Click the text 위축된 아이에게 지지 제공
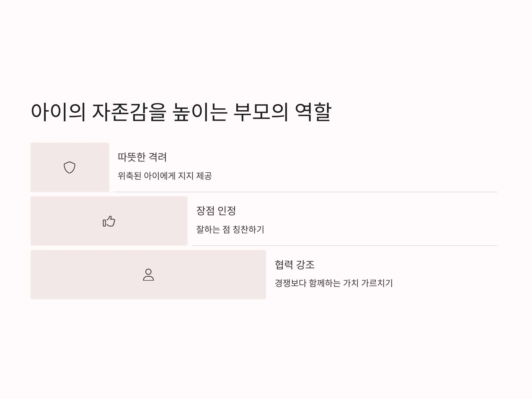Viewport: 532px width, 399px height. (x=165, y=176)
